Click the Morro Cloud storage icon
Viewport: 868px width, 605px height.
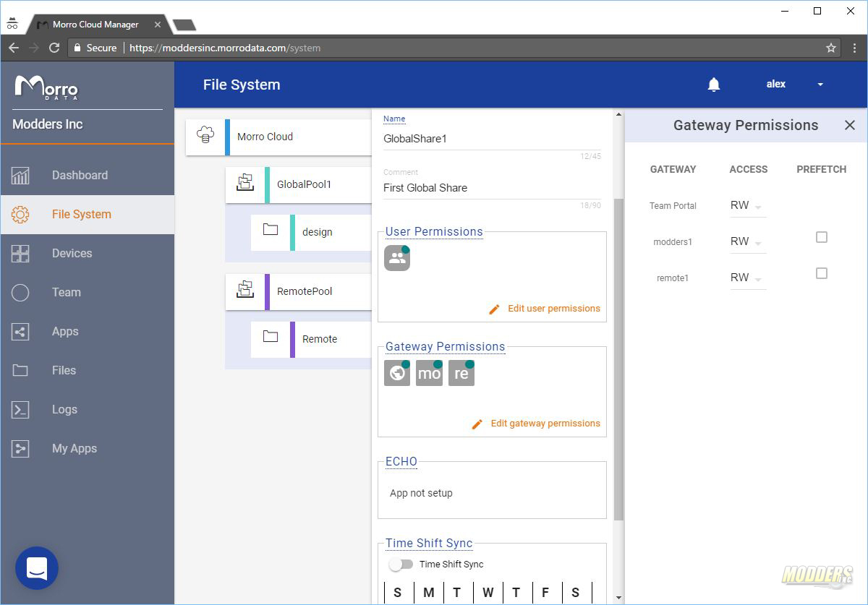206,134
